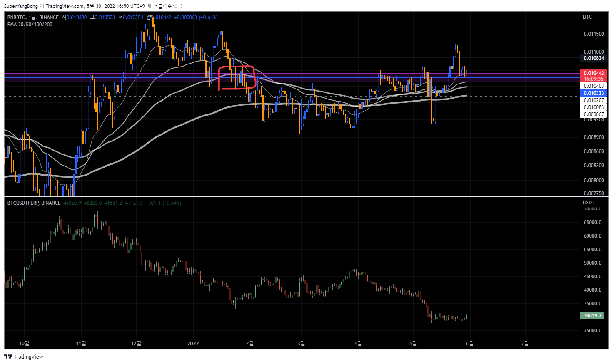The width and height of the screenshot is (613, 364).
Task: Click the 7월 label on time axis
Action: [x=525, y=343]
